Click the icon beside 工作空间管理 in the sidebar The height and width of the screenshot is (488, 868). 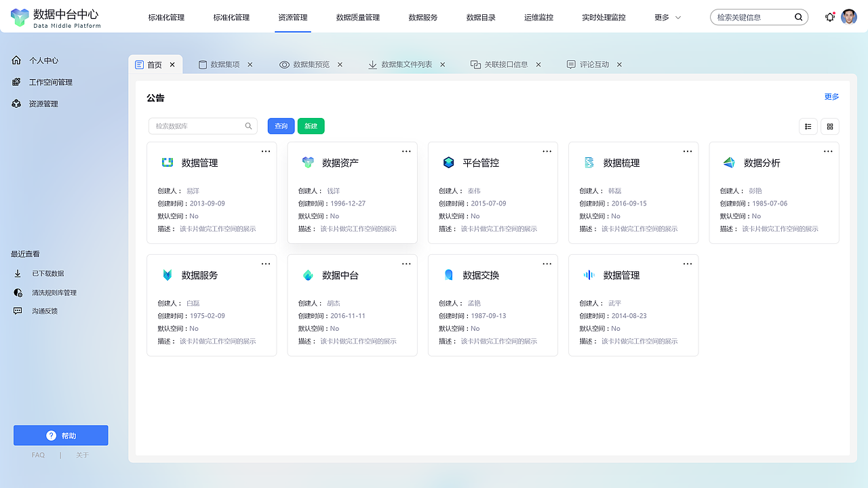click(x=17, y=82)
